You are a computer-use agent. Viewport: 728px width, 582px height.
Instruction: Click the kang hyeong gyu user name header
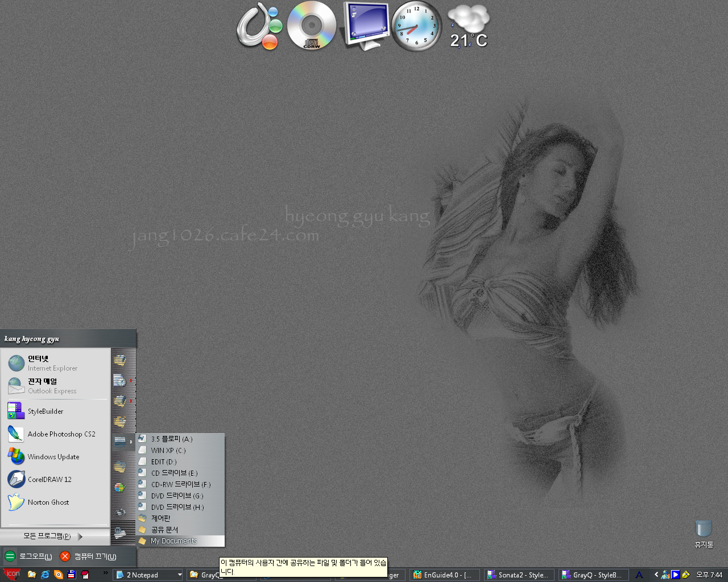[32, 339]
